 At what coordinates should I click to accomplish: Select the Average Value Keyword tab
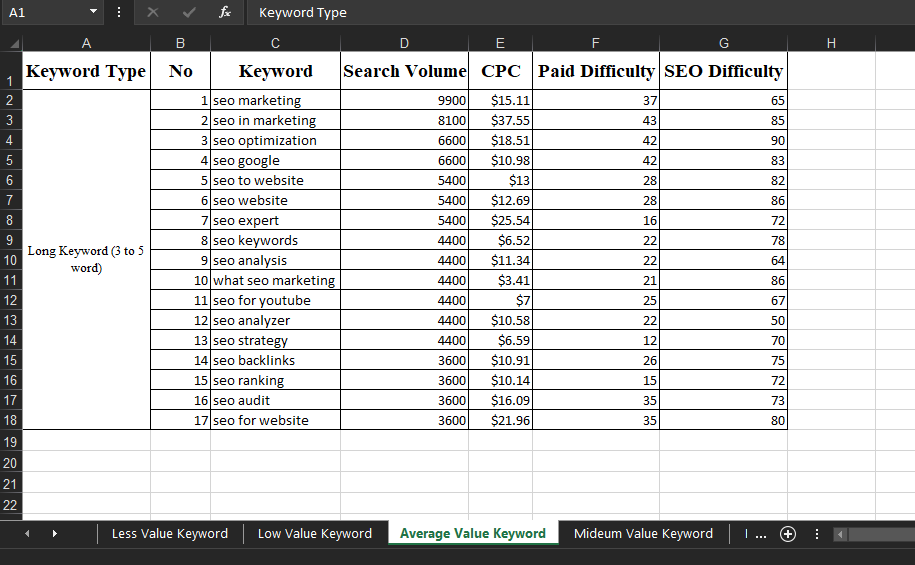(472, 534)
